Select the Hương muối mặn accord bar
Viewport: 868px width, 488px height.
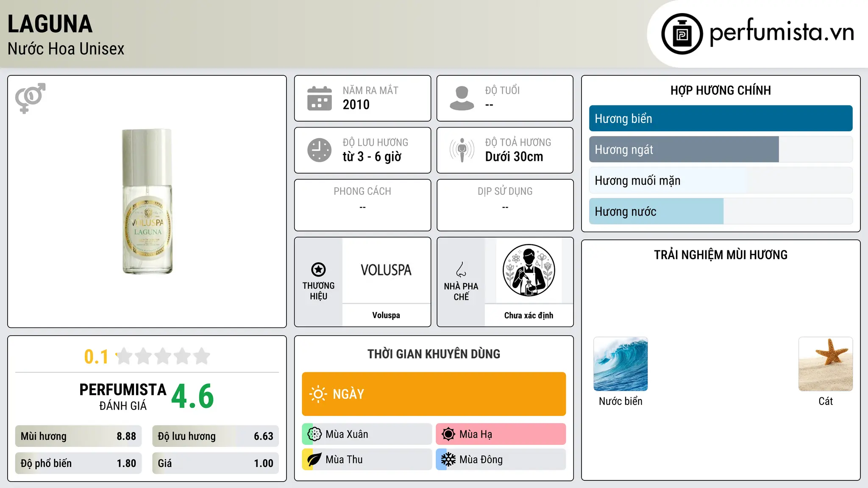pyautogui.click(x=721, y=180)
